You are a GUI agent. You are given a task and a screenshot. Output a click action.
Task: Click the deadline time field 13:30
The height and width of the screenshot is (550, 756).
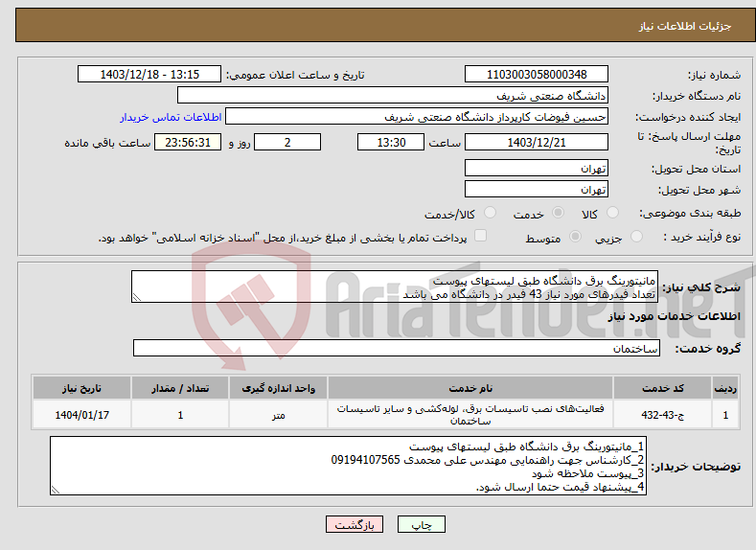click(x=391, y=142)
